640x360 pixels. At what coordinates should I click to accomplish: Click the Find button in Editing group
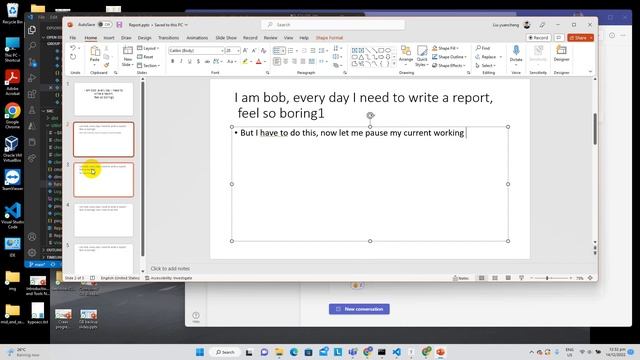point(483,48)
